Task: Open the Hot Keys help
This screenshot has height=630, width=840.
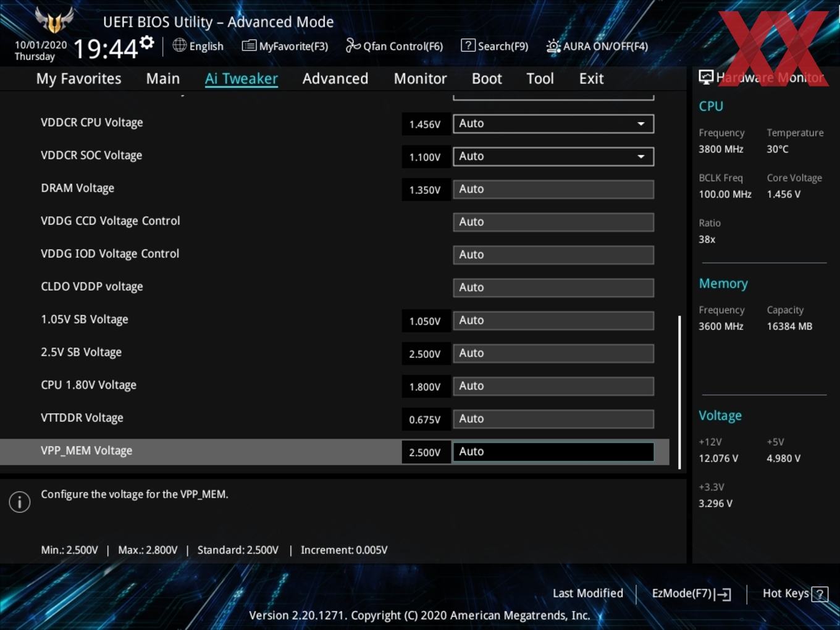Action: coord(786,594)
